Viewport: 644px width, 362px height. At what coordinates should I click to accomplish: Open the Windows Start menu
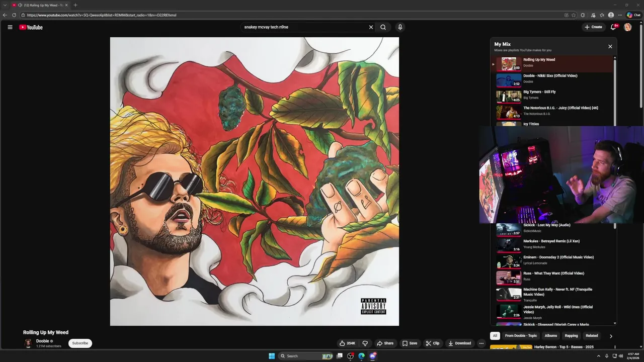[x=272, y=356]
